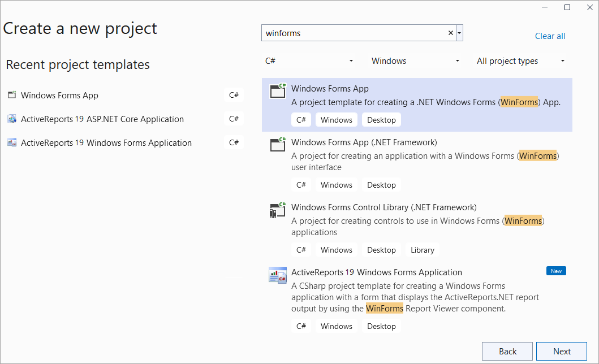This screenshot has width=599, height=364.
Task: Close the Create a new project window
Action: pos(590,7)
